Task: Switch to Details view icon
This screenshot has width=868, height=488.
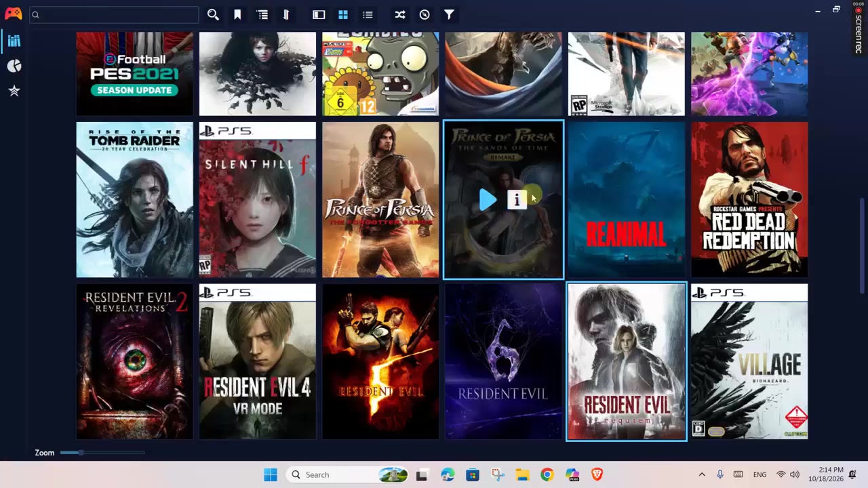Action: (319, 14)
